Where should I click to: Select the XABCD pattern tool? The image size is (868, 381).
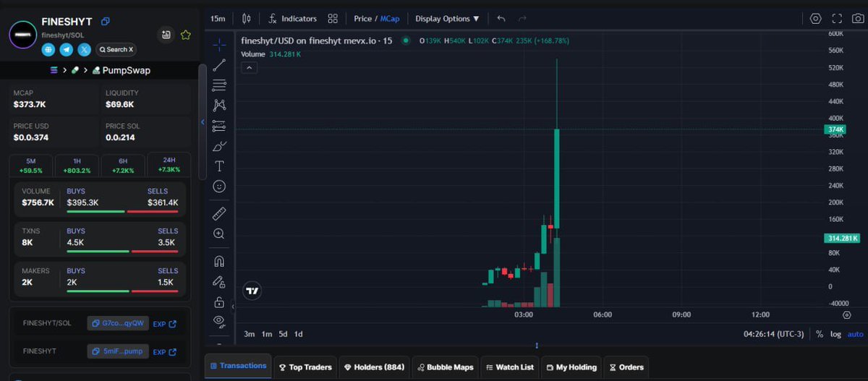(x=219, y=106)
